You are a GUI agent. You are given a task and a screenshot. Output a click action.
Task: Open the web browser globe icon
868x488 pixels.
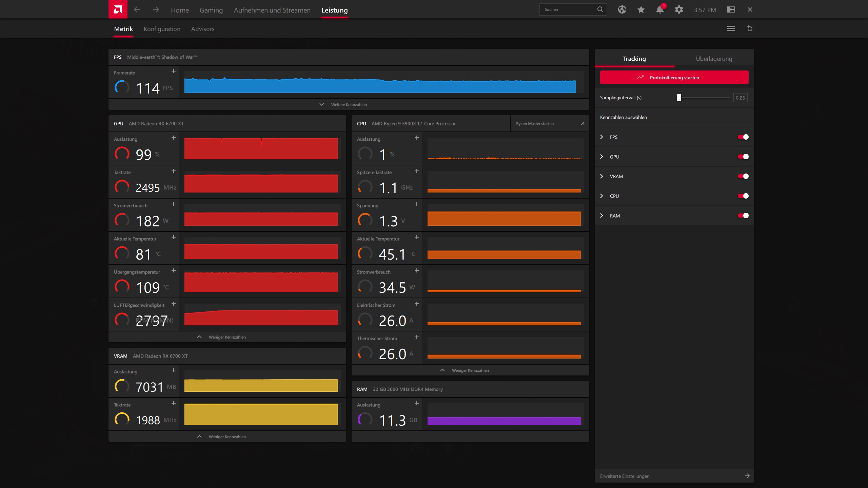[x=622, y=9]
